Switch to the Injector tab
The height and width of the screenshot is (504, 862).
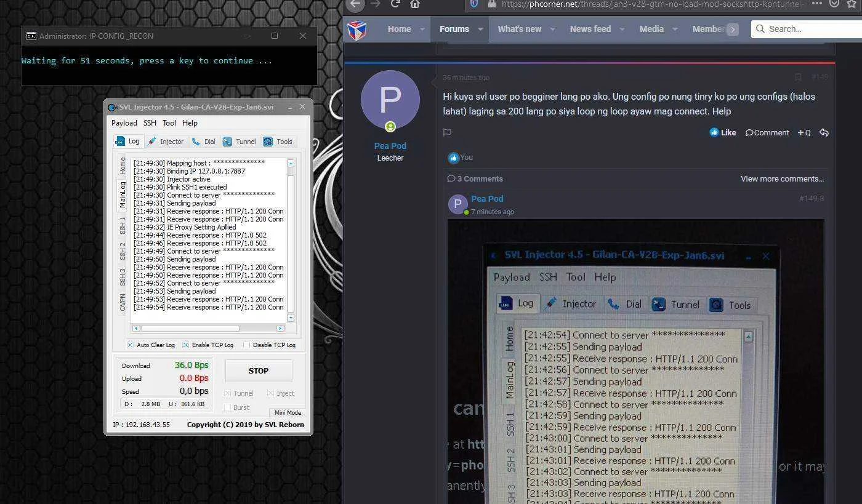tap(166, 142)
